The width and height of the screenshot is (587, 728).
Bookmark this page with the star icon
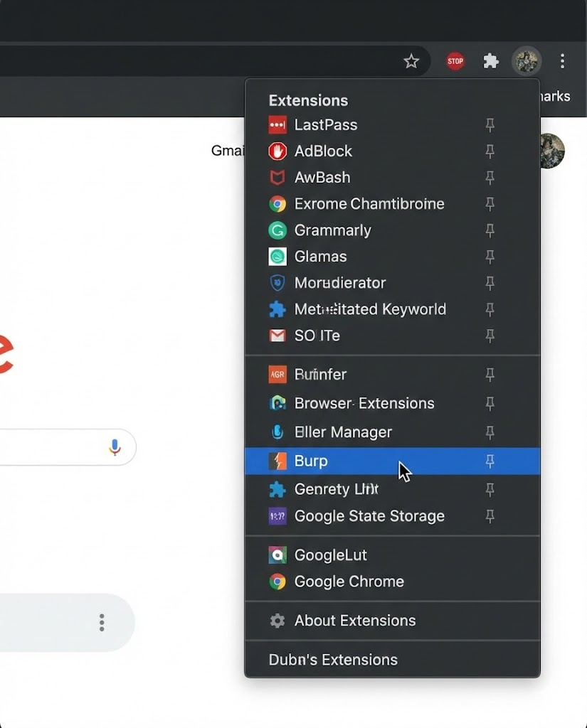tap(411, 61)
